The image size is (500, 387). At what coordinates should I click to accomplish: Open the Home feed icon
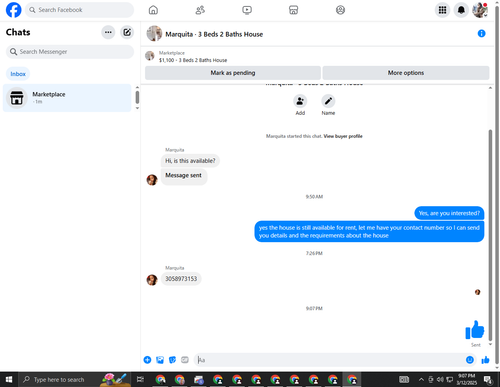click(x=153, y=10)
